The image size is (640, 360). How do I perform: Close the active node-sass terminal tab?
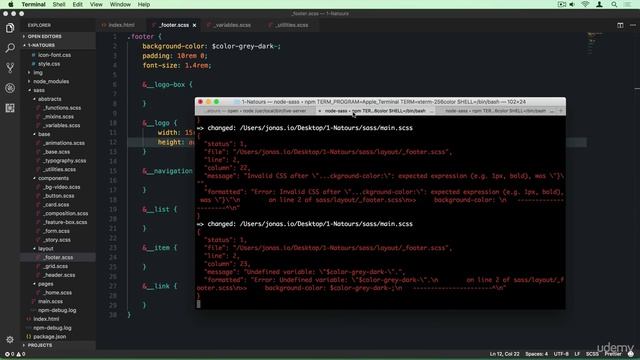point(319,111)
